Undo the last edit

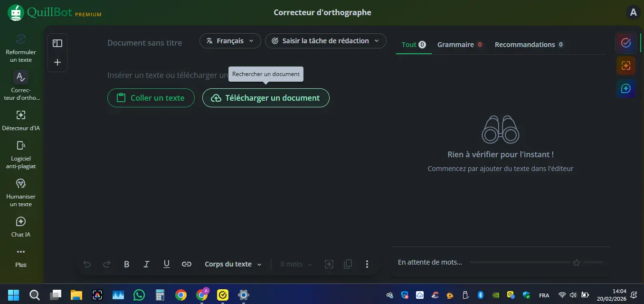point(87,264)
